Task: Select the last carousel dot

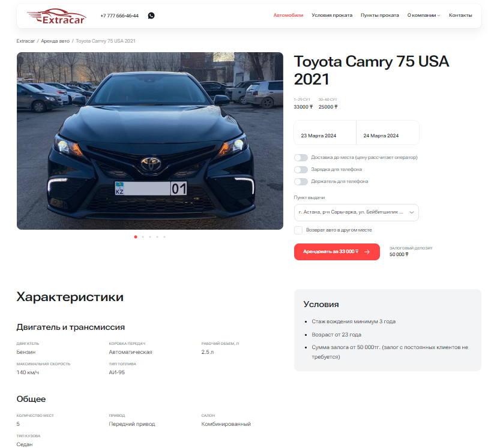Action: tap(164, 237)
